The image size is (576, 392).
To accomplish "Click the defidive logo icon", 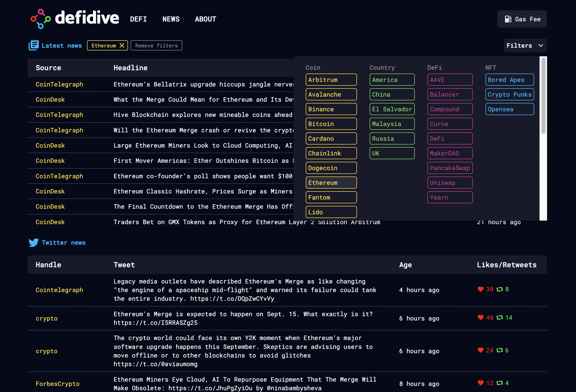I will coord(41,19).
